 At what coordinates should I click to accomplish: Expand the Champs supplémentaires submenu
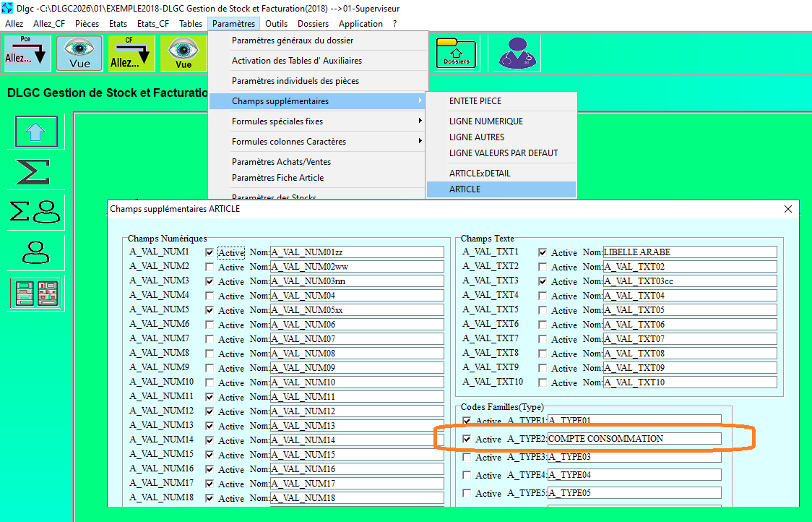click(x=316, y=101)
